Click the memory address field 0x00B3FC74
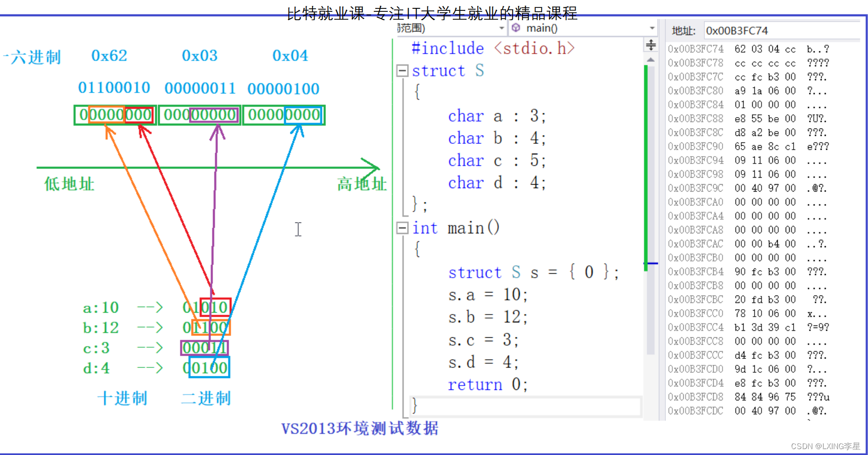Viewport: 868px width, 455px height. 783,31
